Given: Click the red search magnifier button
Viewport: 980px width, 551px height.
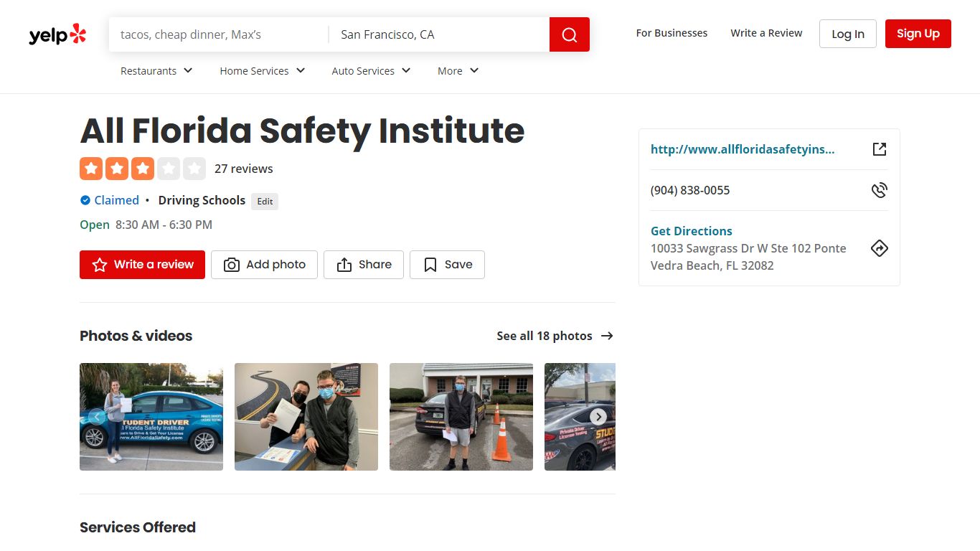Looking at the screenshot, I should click(570, 34).
